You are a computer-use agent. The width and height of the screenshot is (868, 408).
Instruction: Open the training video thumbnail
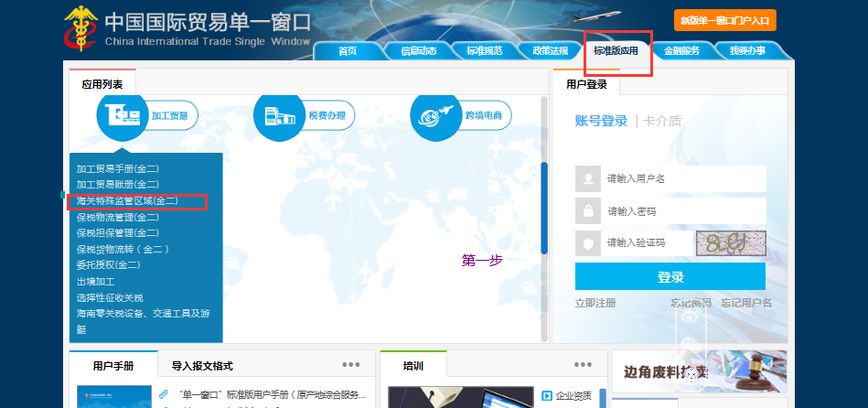point(461,398)
